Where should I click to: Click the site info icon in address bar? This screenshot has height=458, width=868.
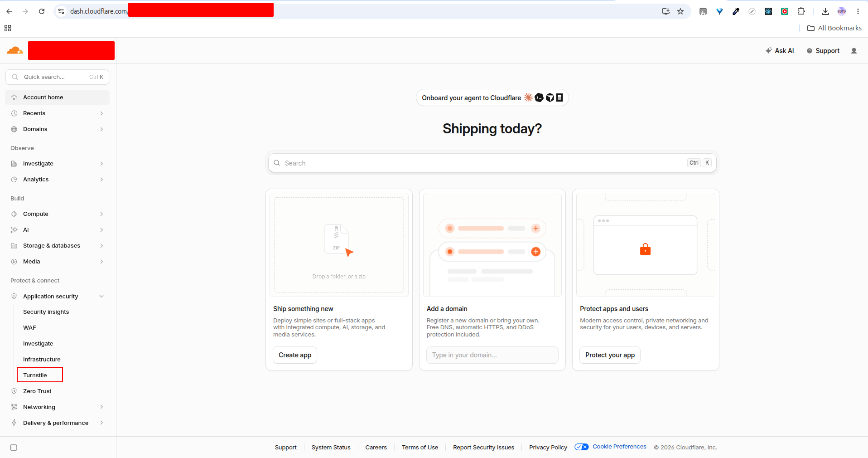coord(61,11)
